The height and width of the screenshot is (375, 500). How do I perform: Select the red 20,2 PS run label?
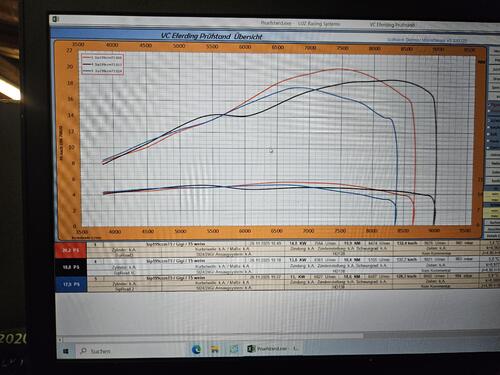coord(71,251)
